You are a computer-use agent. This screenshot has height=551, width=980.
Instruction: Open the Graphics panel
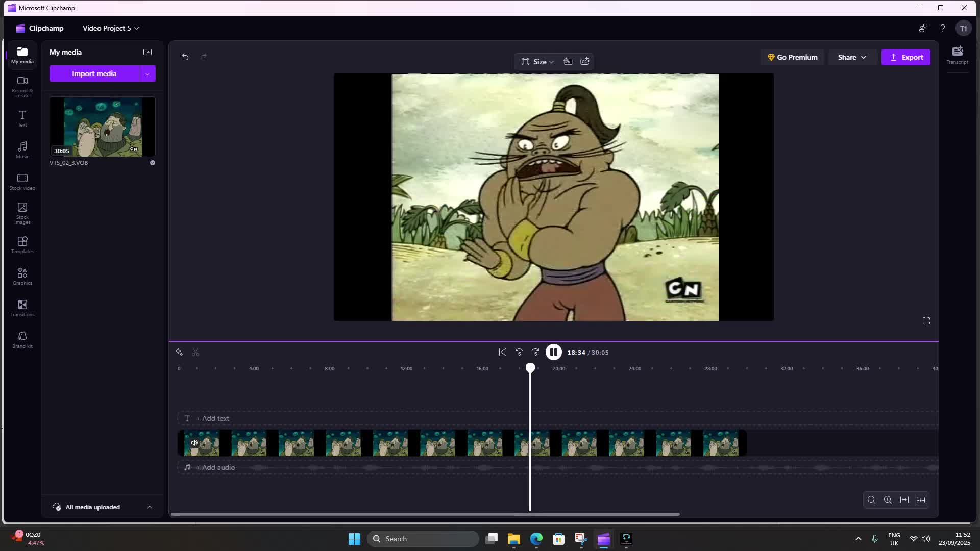22,277
